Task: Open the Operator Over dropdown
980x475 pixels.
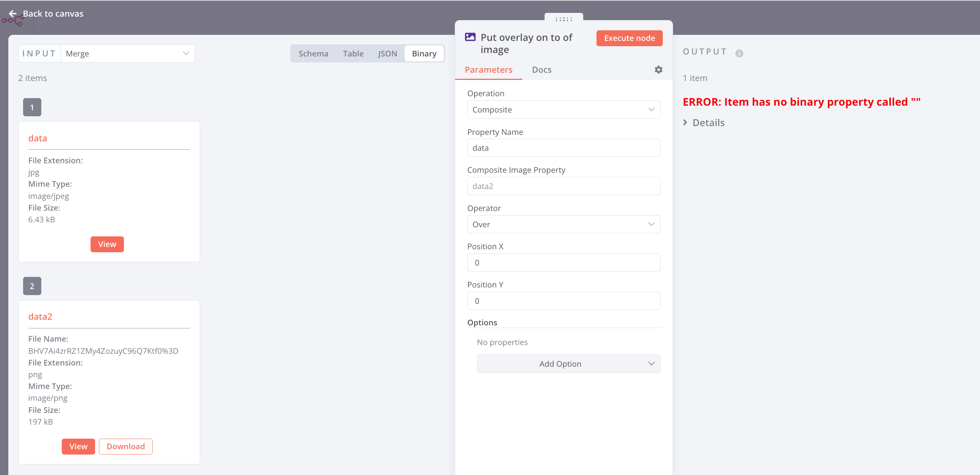Action: tap(564, 224)
